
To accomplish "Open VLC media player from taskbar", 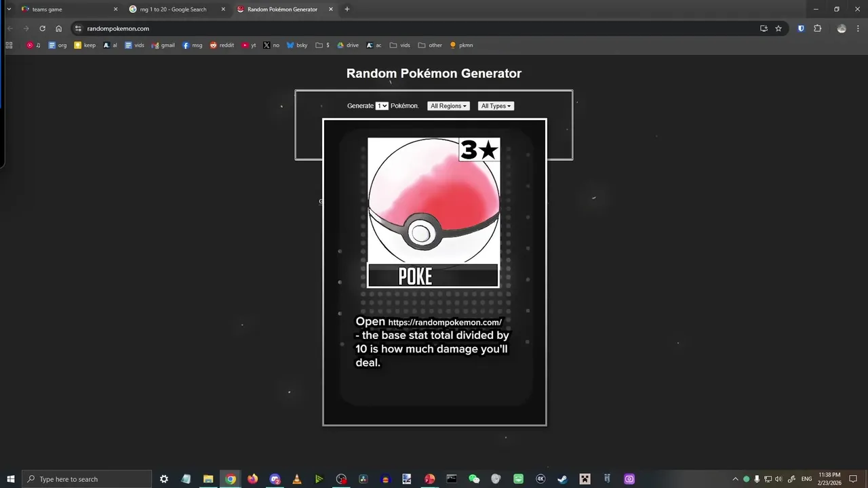I will pos(297,479).
